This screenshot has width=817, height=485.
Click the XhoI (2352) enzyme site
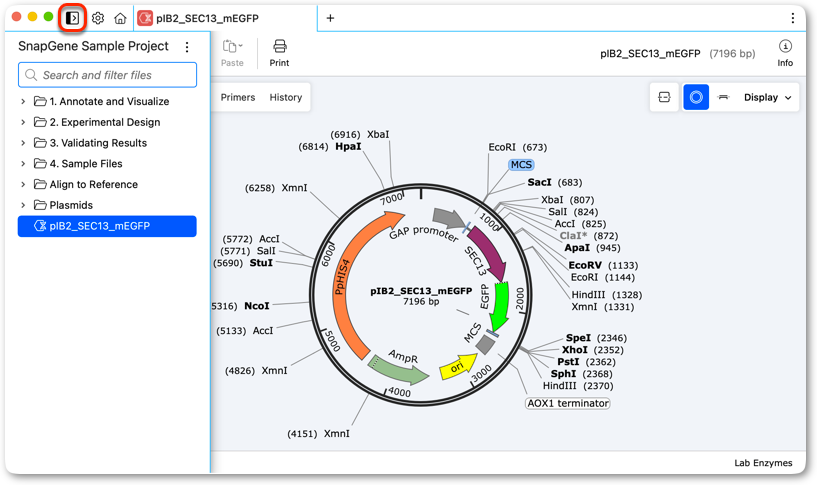(x=592, y=350)
